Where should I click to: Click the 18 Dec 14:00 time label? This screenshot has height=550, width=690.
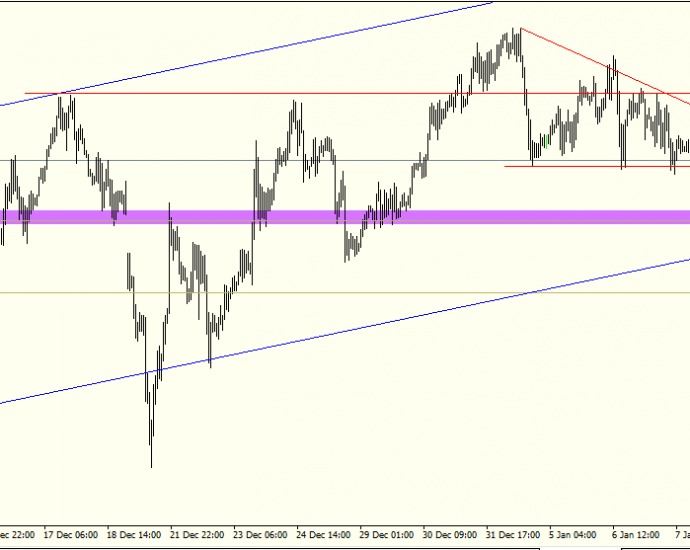(134, 535)
